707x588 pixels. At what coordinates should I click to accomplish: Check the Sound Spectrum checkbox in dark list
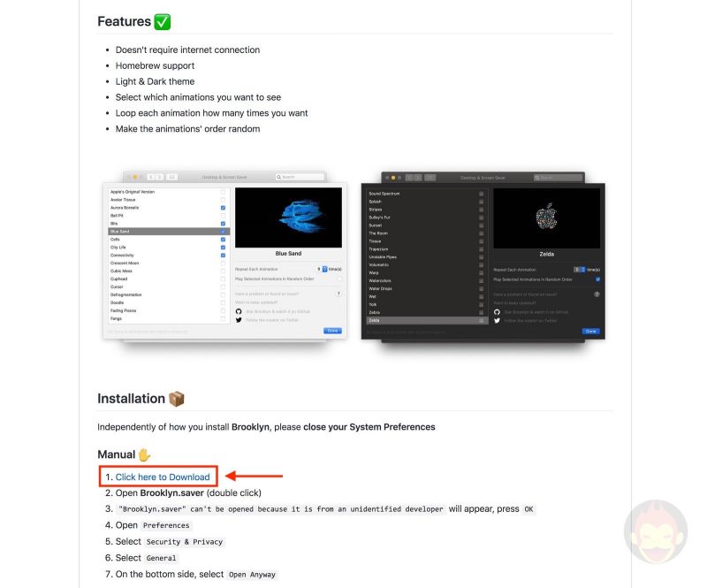tap(481, 194)
